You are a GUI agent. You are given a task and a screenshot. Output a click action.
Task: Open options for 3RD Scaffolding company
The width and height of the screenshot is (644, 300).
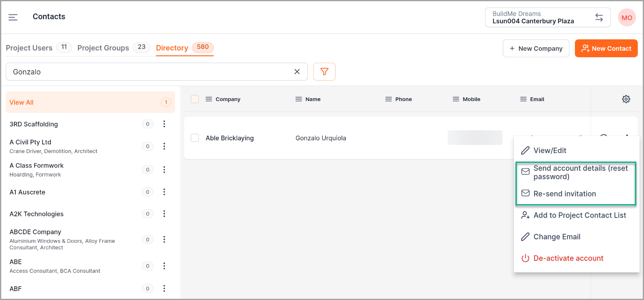[164, 124]
